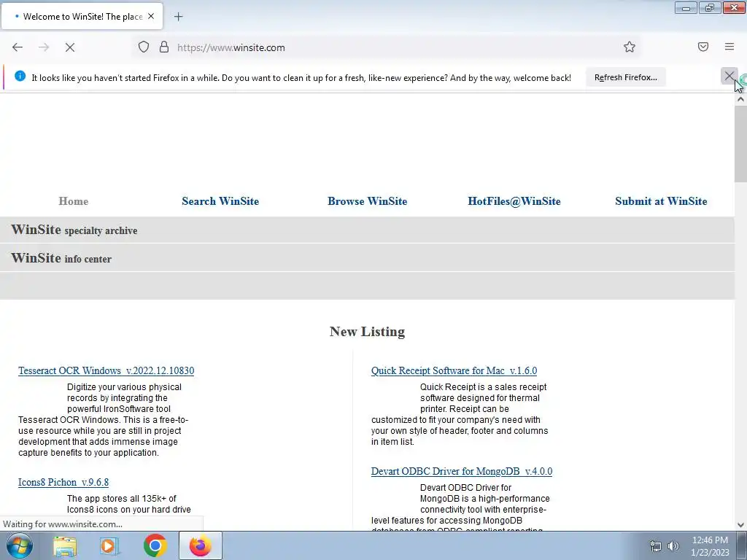747x560 pixels.
Task: Open the Home navigation item
Action: [74, 201]
